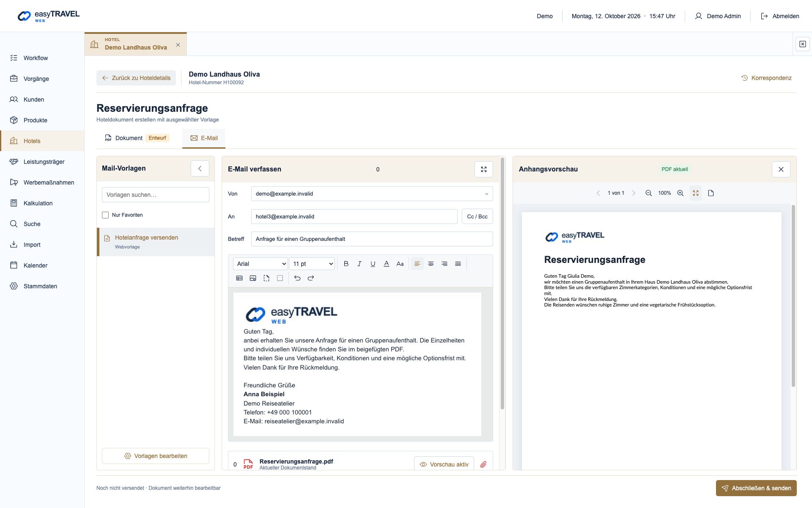Screen dimensions: 812x508
Task: Toggle the Vorschau aktiv attachment preview
Action: click(x=444, y=464)
